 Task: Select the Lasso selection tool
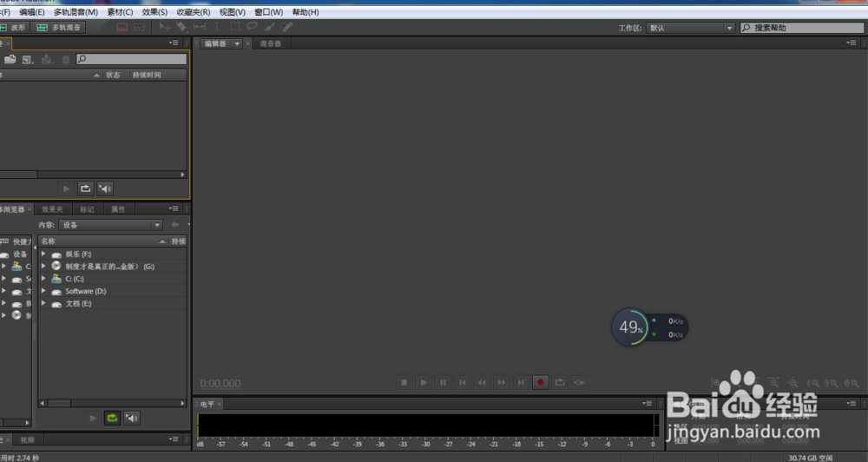(252, 27)
